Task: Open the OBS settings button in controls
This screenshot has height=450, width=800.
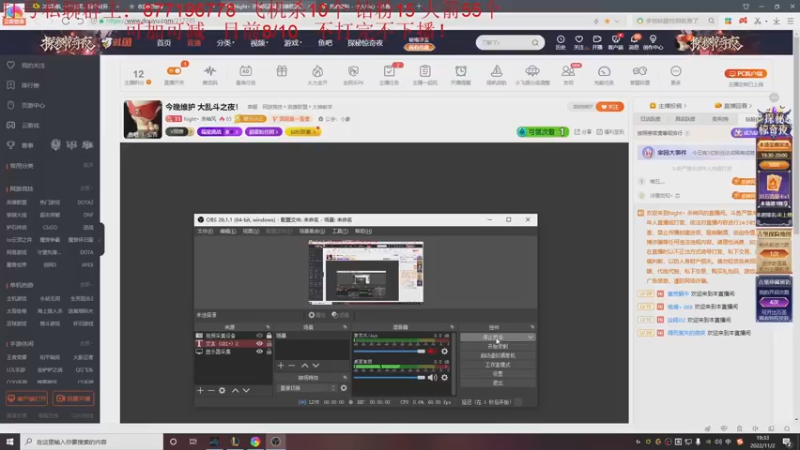Action: click(497, 374)
